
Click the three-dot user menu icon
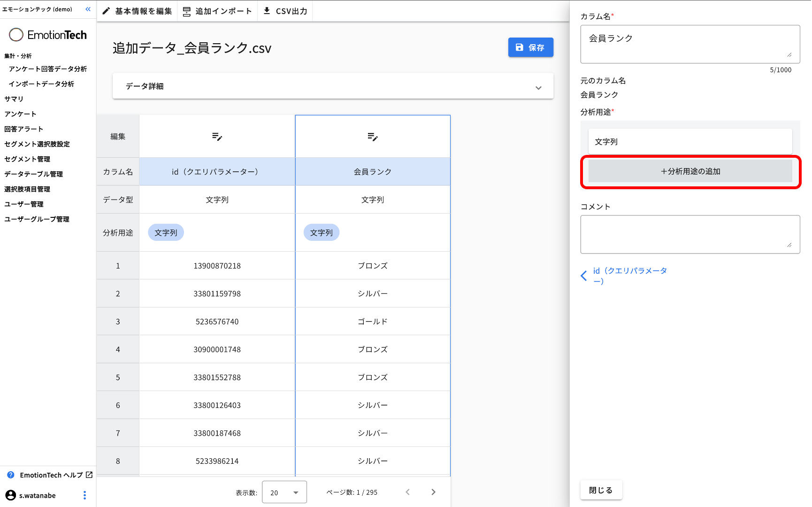pos(84,495)
